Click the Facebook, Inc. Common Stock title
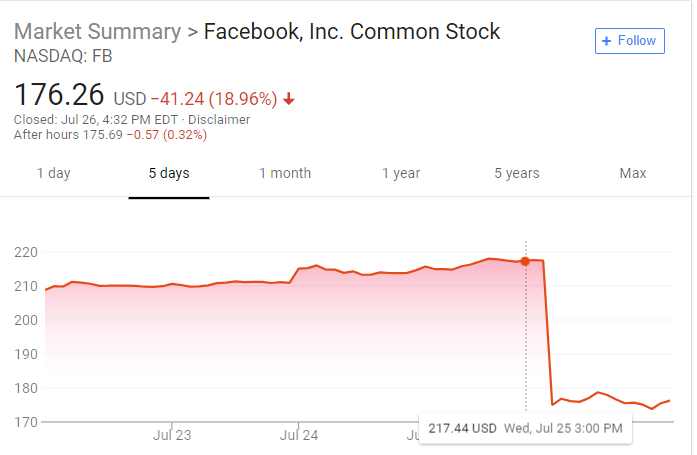697x455 pixels. click(x=352, y=31)
